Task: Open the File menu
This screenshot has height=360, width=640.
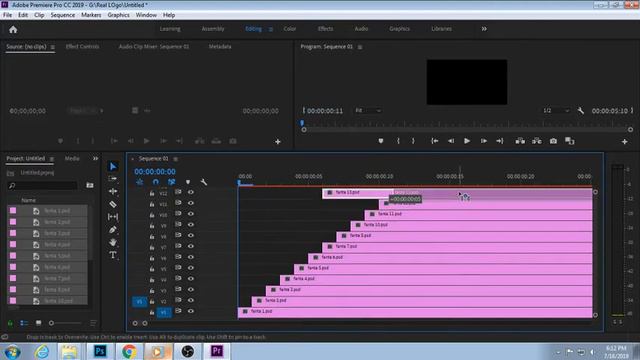Action: click(x=7, y=15)
